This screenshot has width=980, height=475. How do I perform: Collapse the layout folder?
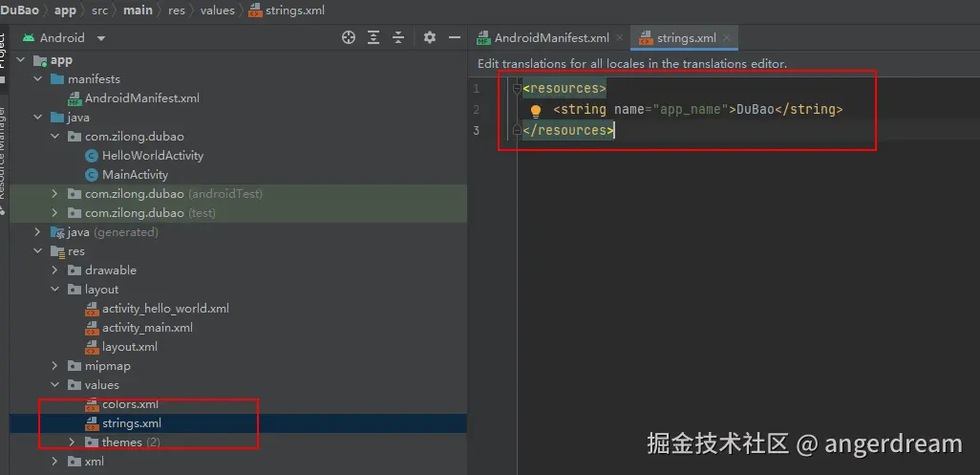[x=55, y=290]
